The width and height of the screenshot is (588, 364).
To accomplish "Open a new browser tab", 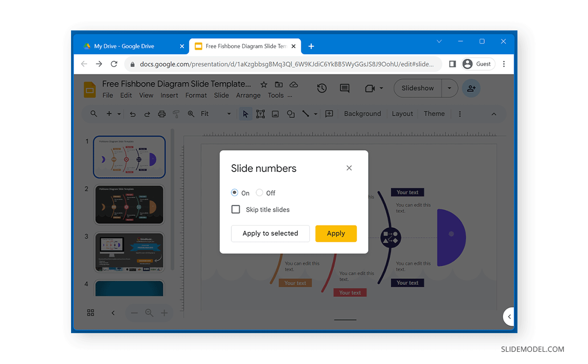I will pos(311,46).
